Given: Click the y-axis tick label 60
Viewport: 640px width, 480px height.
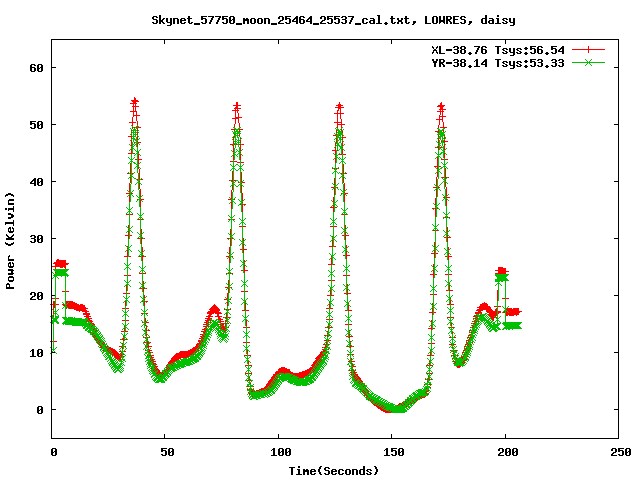Looking at the screenshot, I should (x=36, y=68).
